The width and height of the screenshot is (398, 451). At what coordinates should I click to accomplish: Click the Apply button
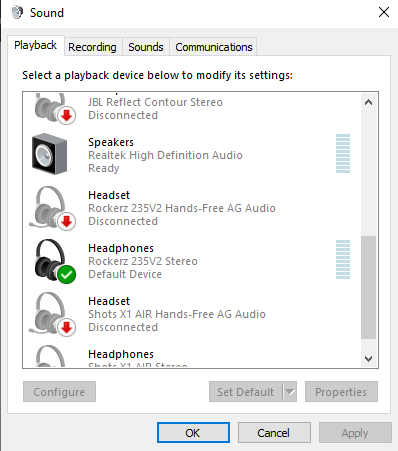click(x=355, y=433)
